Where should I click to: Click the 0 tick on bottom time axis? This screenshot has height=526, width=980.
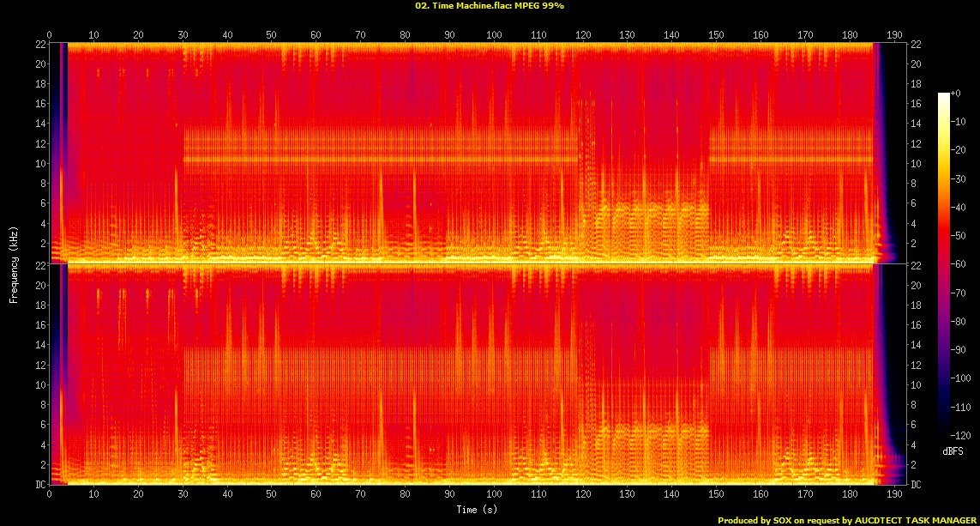[50, 494]
